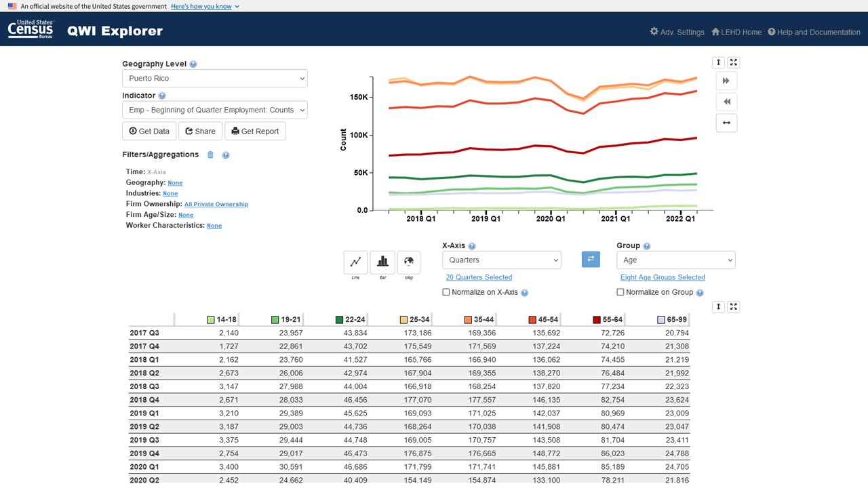The height and width of the screenshot is (488, 868).
Task: Open the 20 Quarters Selected link
Action: point(479,277)
